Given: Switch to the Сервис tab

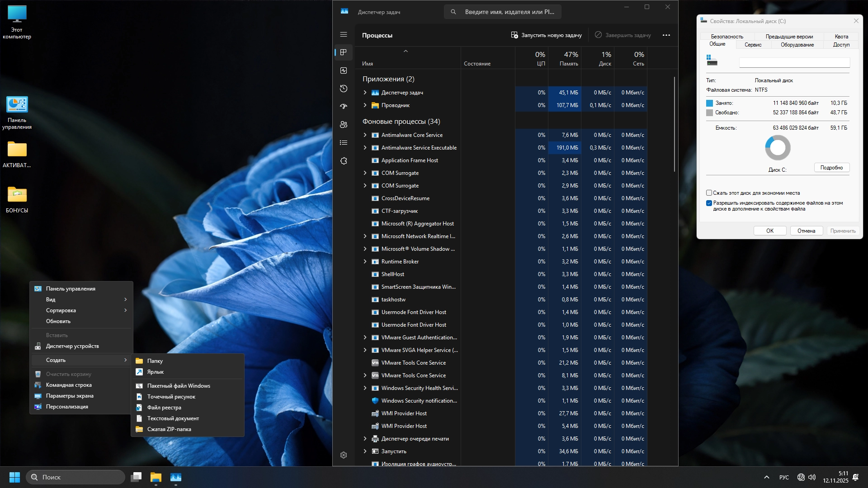Looking at the screenshot, I should tap(753, 45).
